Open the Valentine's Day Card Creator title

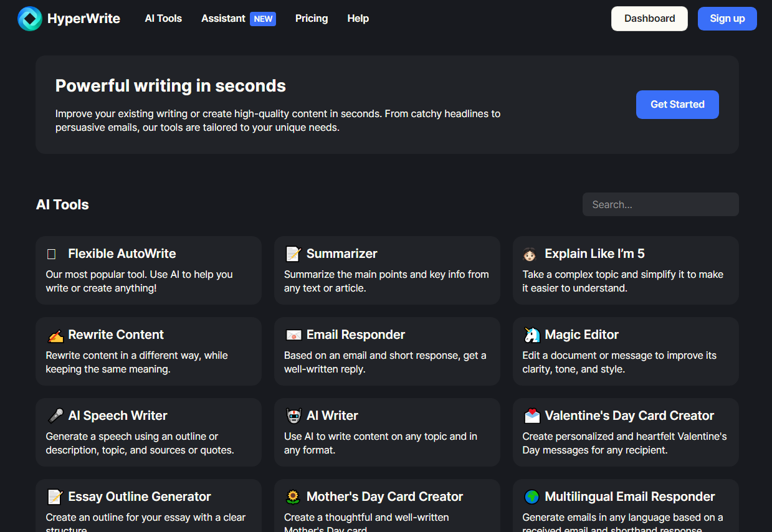coord(629,416)
